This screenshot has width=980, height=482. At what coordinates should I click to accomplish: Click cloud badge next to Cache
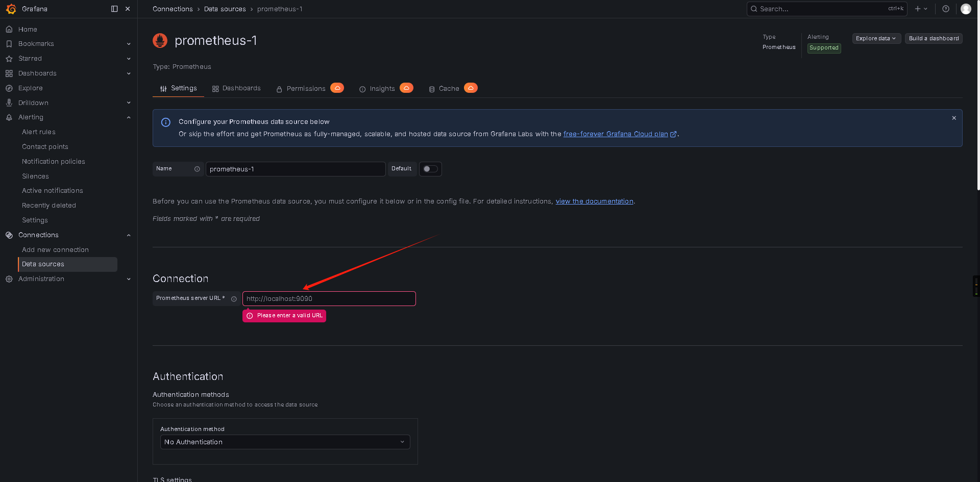471,88
